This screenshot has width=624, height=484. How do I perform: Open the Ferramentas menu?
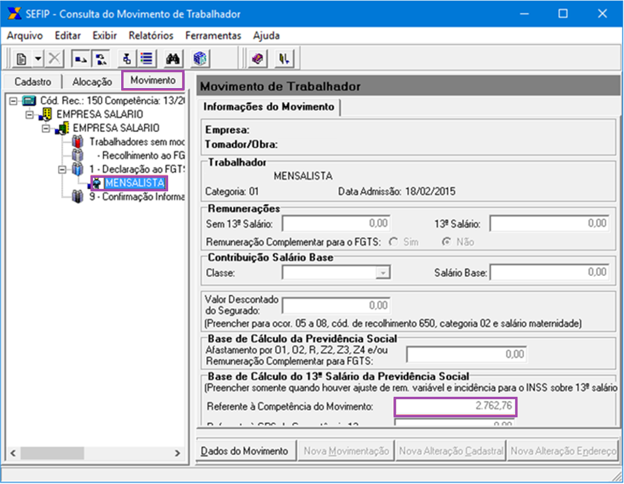[x=213, y=36]
